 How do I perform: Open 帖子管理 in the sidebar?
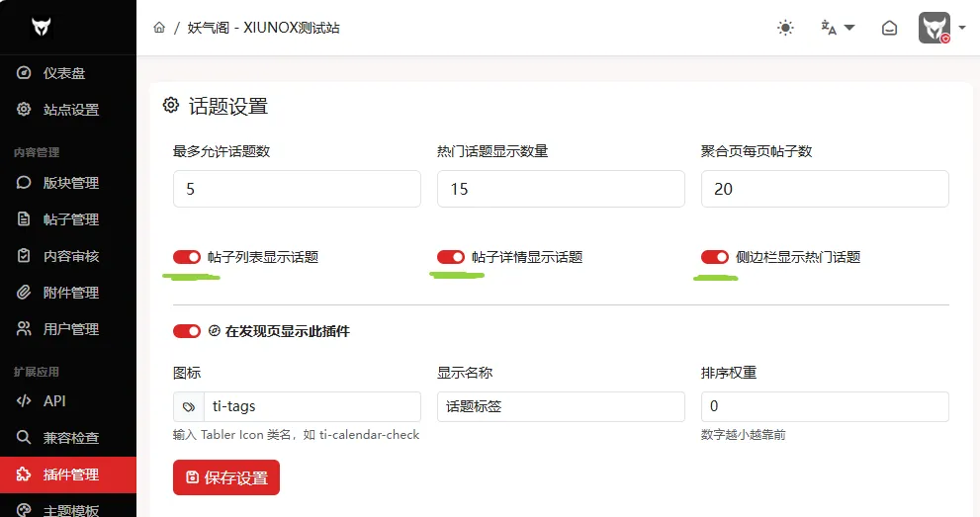pyautogui.click(x=68, y=219)
